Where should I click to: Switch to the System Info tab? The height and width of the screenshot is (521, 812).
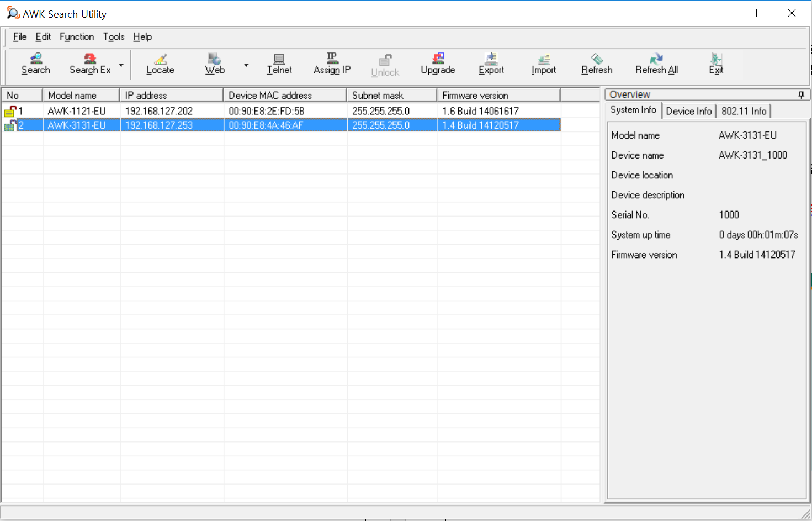click(x=633, y=110)
